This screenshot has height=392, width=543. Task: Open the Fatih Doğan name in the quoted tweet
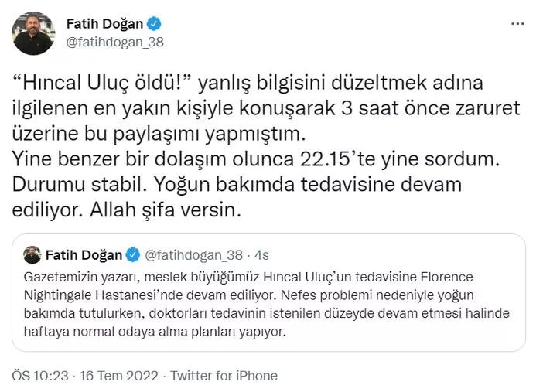(x=84, y=254)
